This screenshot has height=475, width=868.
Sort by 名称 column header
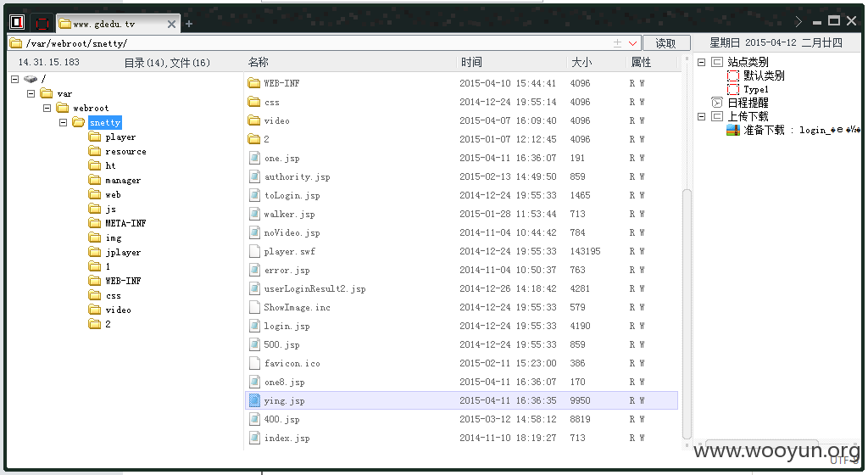pos(258,63)
